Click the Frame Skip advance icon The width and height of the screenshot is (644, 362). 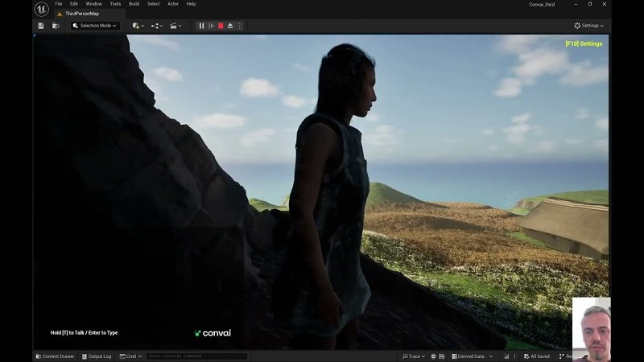pos(211,26)
